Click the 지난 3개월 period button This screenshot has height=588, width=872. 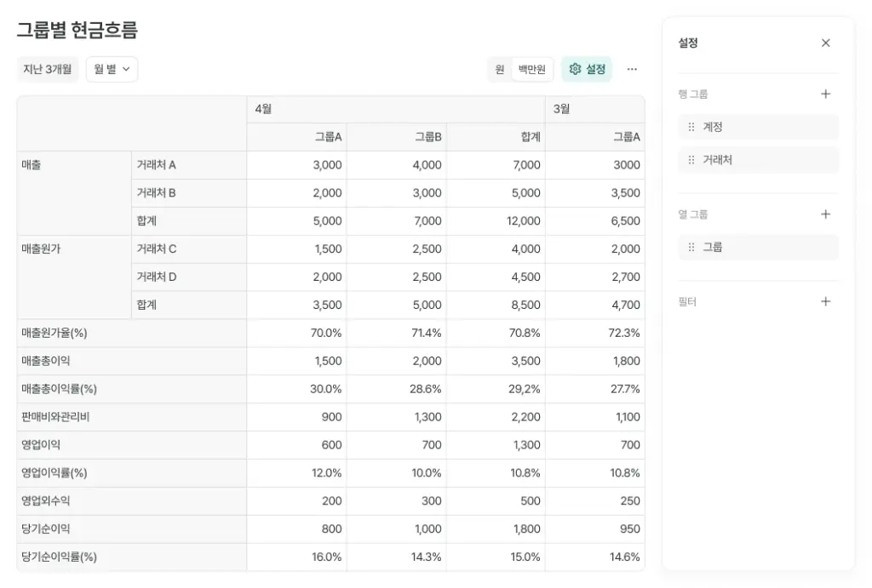(47, 69)
